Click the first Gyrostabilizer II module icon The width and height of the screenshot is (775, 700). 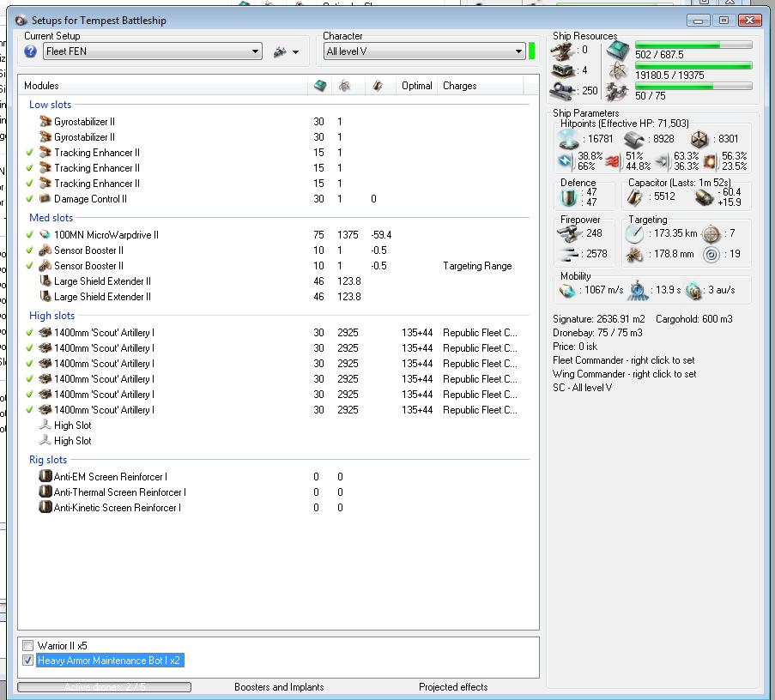45,122
